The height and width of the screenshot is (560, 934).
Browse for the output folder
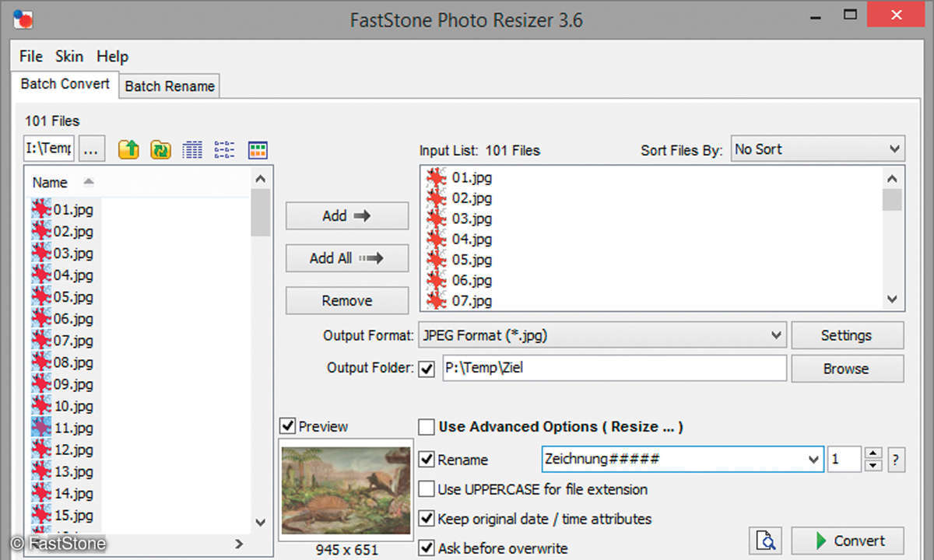[x=848, y=369]
